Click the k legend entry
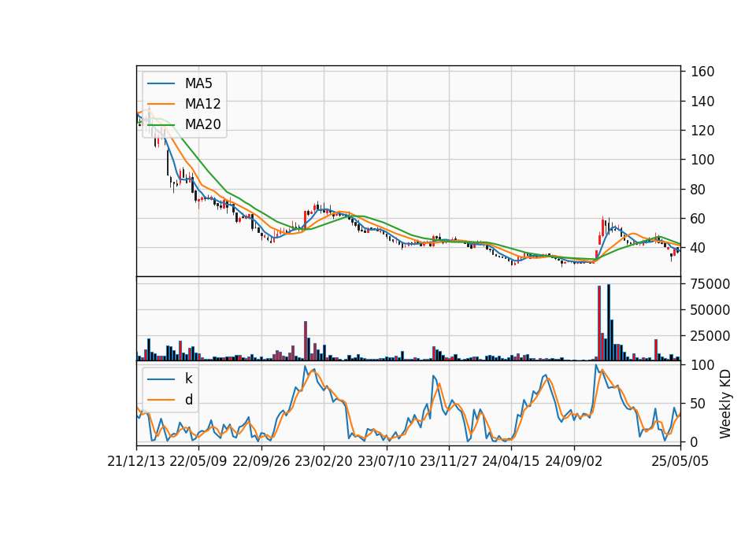Viewport: 756px width, 543px height. point(188,379)
